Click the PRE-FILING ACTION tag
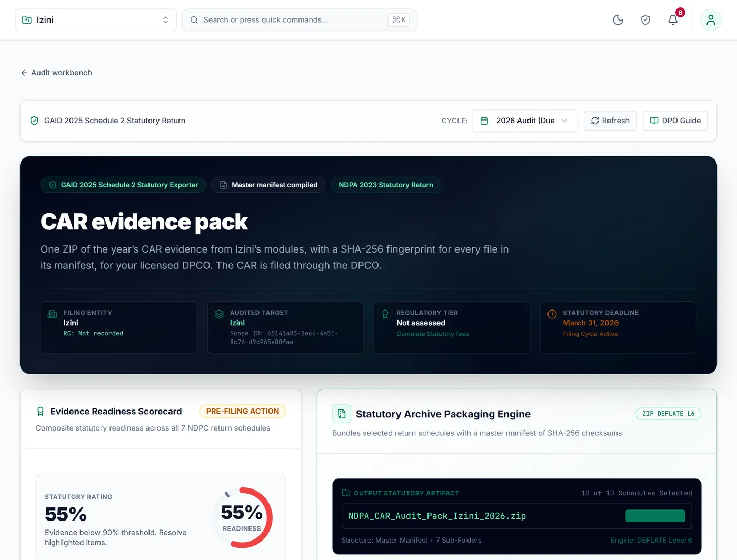The image size is (737, 560). pos(243,412)
